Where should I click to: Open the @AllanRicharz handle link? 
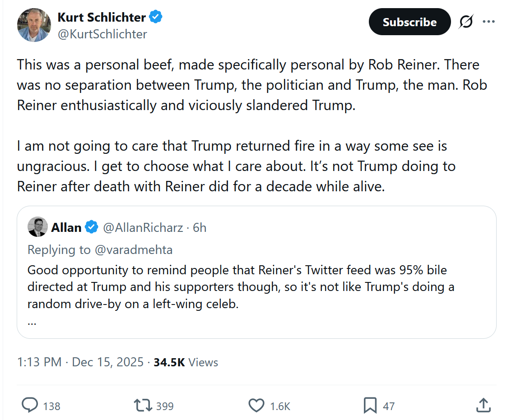(143, 228)
